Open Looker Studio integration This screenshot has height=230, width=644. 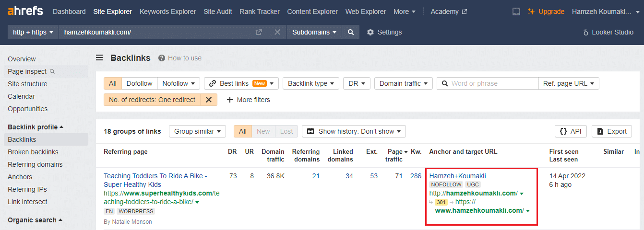608,32
